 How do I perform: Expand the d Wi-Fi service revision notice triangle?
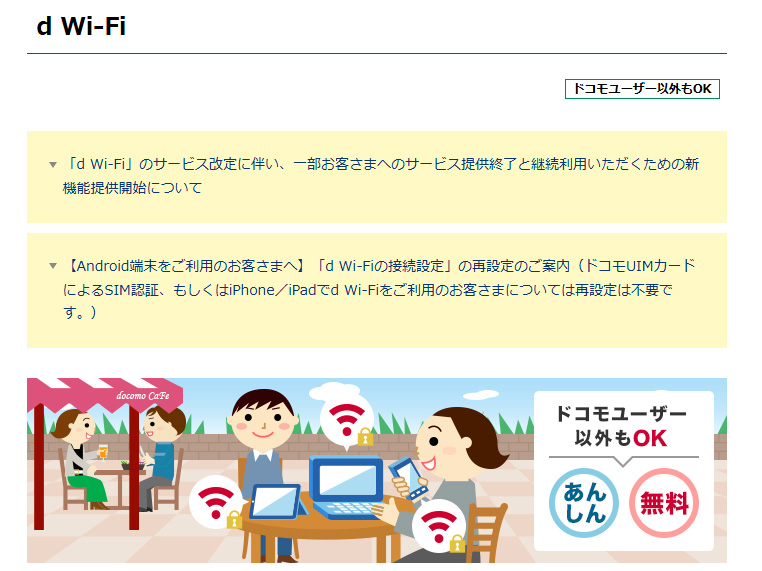(53, 165)
